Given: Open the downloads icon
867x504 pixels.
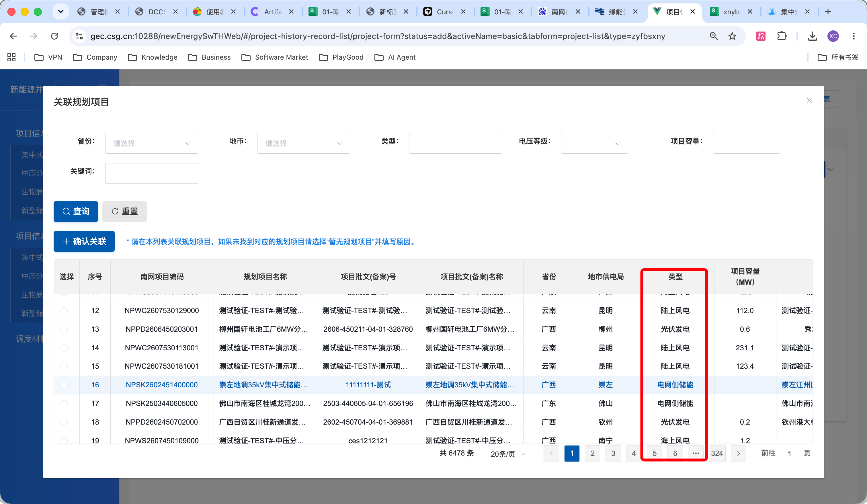Looking at the screenshot, I should coord(812,36).
